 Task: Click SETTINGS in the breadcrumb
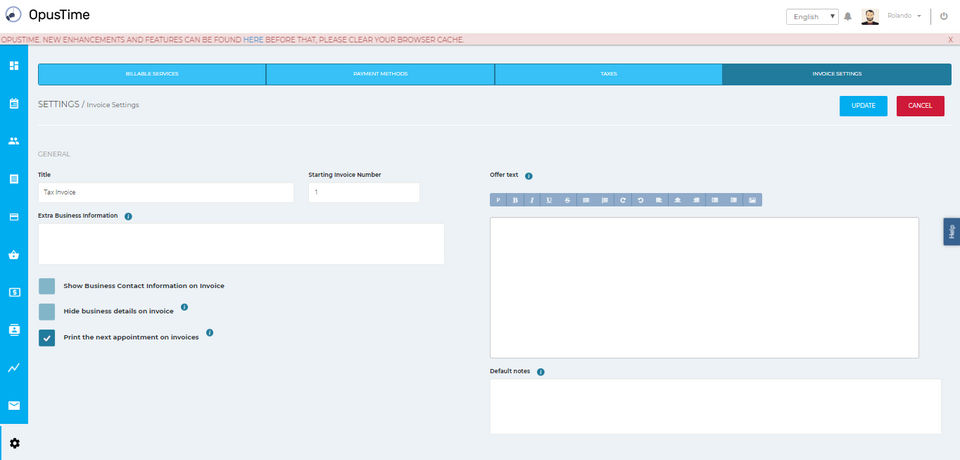59,104
